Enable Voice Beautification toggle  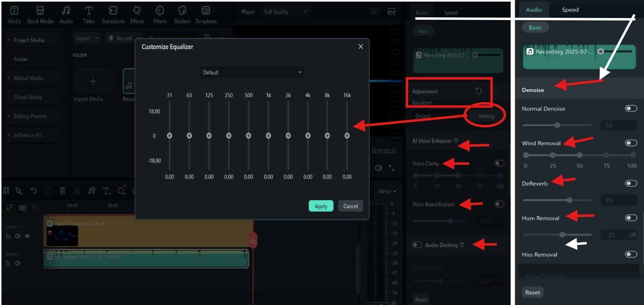pos(499,204)
